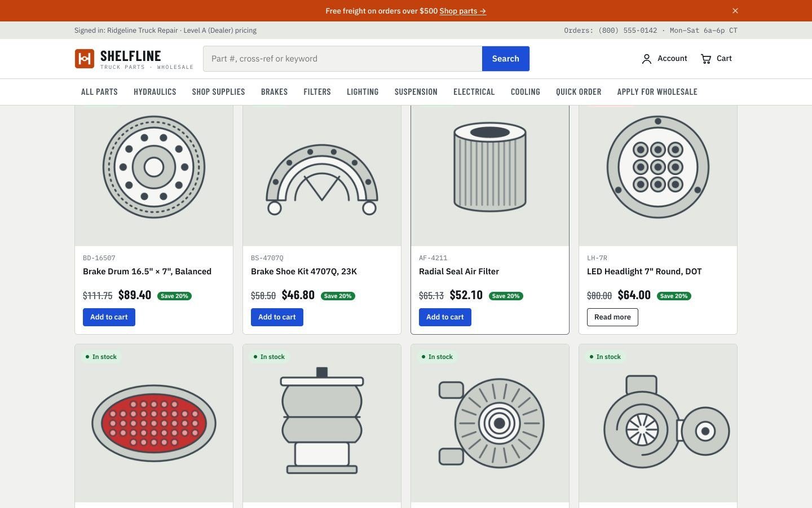Click Read more on LED Headlight

(x=612, y=317)
